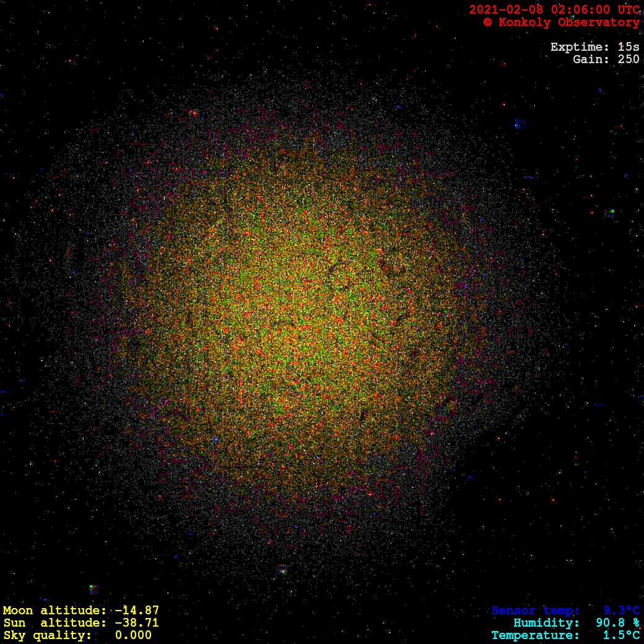Click the cyan Humidity label
The height and width of the screenshot is (644, 644).
[546, 623]
